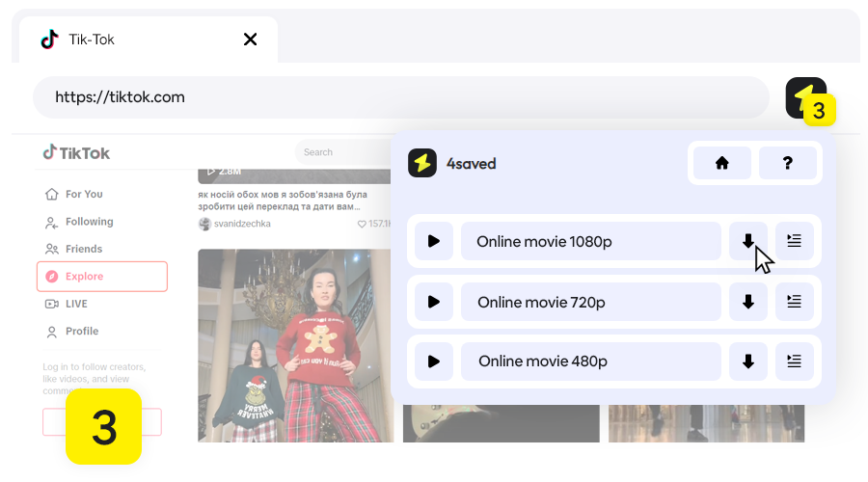The image size is (868, 482).
Task: Add Online movie 720p to playlist
Action: [x=794, y=302]
